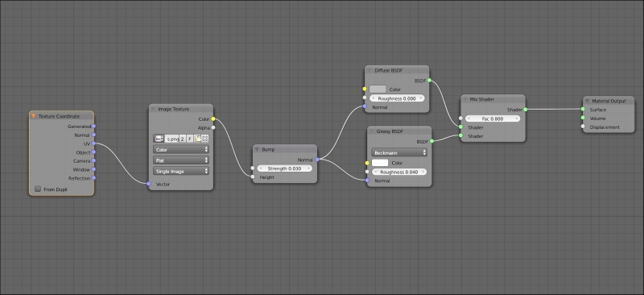The image size is (644, 295).
Task: Collapse the Glossy BSDF node via its triangle
Action: [372, 131]
